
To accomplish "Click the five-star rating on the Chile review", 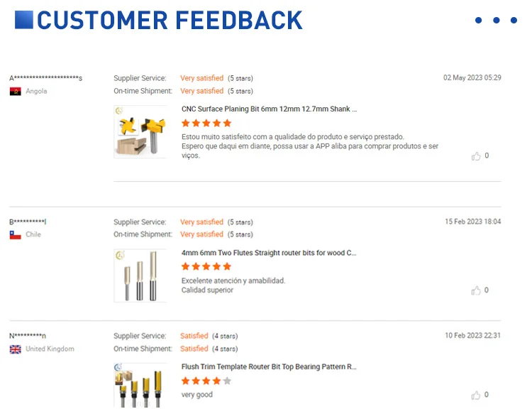I will 206,266.
